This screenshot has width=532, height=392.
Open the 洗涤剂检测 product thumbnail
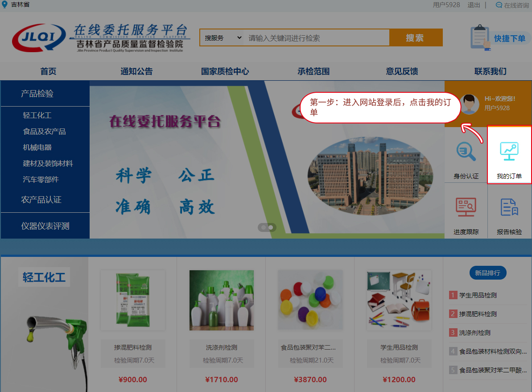tap(221, 300)
